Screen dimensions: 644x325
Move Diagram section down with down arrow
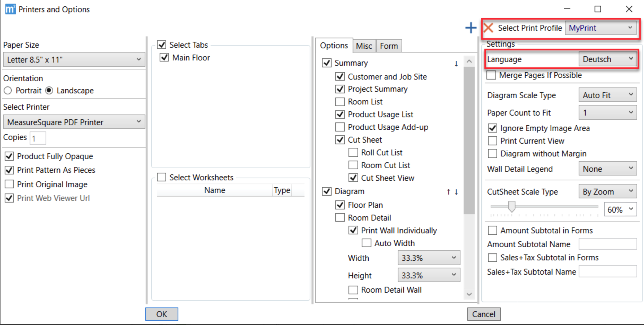(456, 192)
